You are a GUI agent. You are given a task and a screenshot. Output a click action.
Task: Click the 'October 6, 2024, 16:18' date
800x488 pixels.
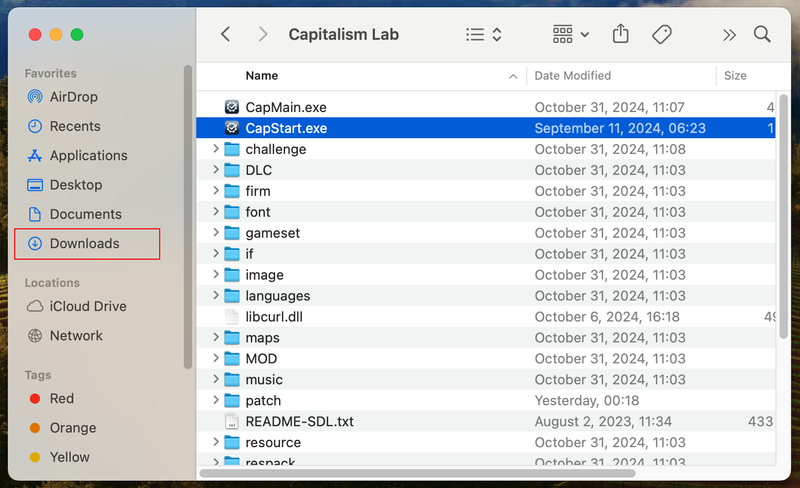607,317
